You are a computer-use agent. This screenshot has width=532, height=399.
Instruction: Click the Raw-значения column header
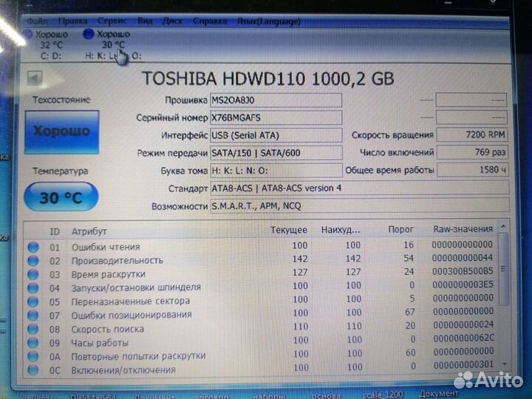pos(463,229)
